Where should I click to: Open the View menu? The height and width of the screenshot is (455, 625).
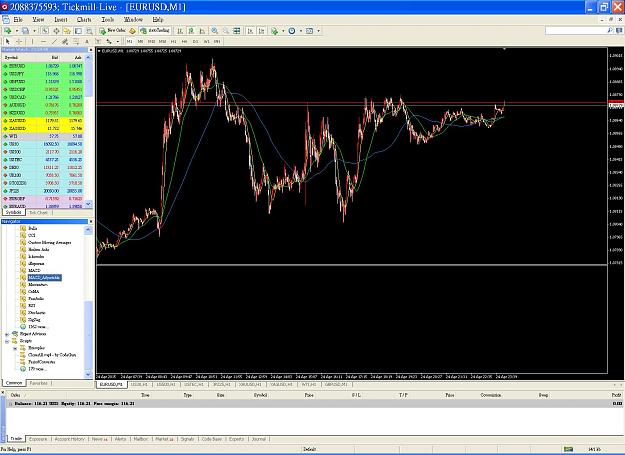pyautogui.click(x=38, y=20)
